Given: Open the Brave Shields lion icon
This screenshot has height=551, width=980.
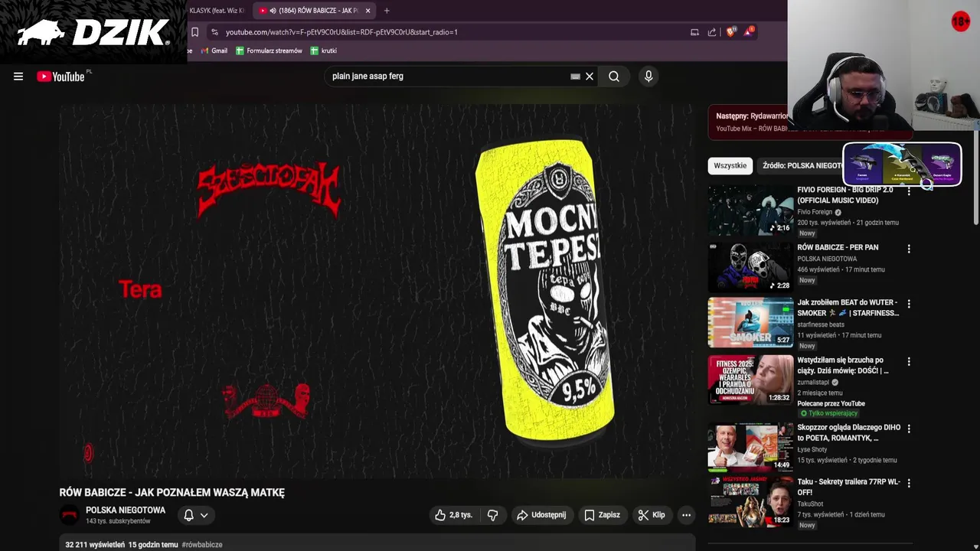Looking at the screenshot, I should (731, 32).
